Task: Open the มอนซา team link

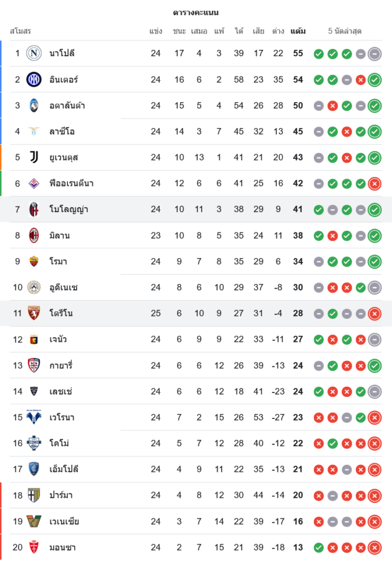Action: pyautogui.click(x=62, y=548)
